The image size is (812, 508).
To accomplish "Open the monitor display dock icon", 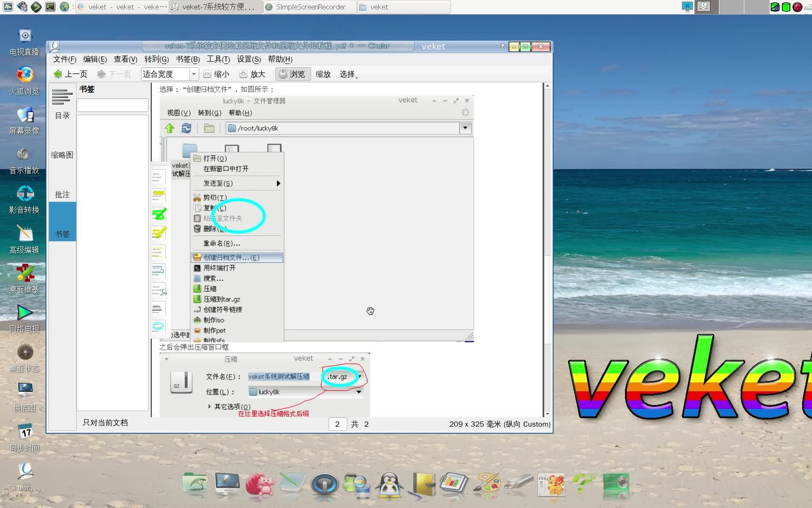I will tap(227, 484).
